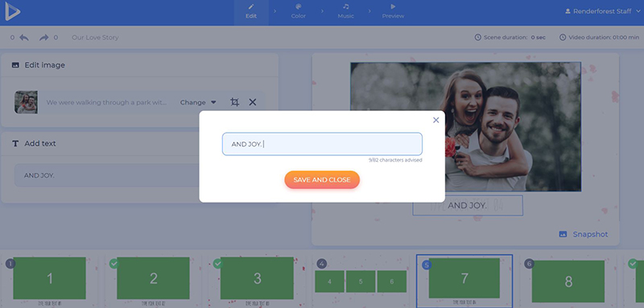The image size is (644, 308).
Task: Expand Renderforest Staff account menu
Action: (602, 11)
